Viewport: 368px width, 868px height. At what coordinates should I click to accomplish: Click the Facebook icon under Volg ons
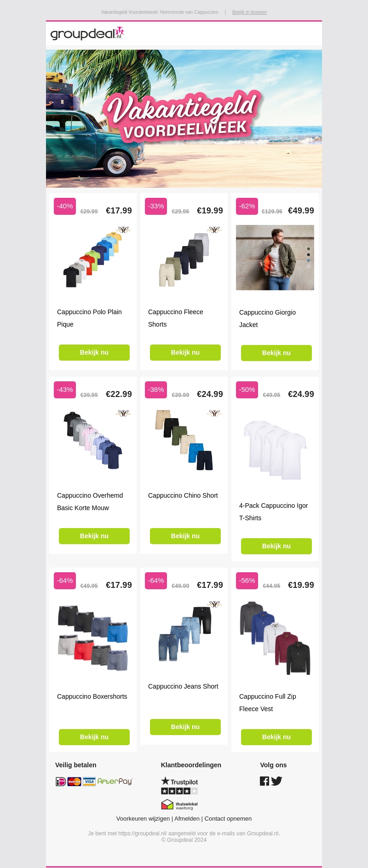(264, 781)
